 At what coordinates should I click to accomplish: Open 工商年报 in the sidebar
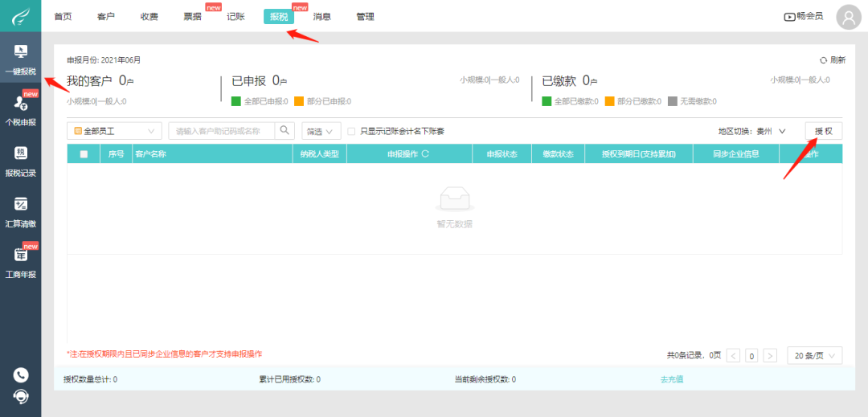pos(20,262)
